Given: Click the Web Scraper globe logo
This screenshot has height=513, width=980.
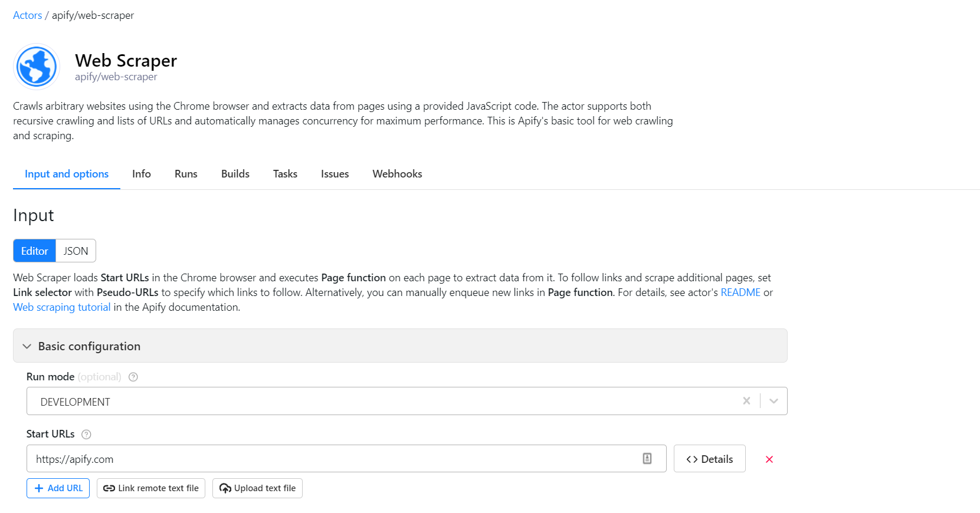Looking at the screenshot, I should pos(37,67).
